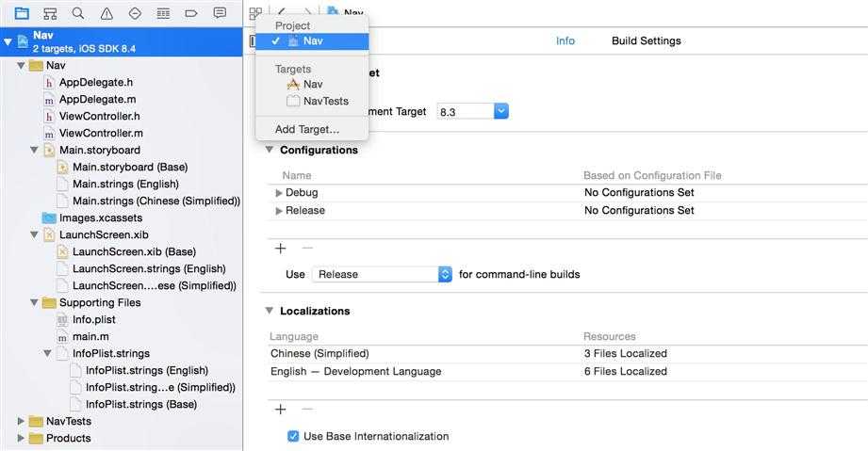Switch to the Info tab
This screenshot has height=451, width=868.
point(565,40)
